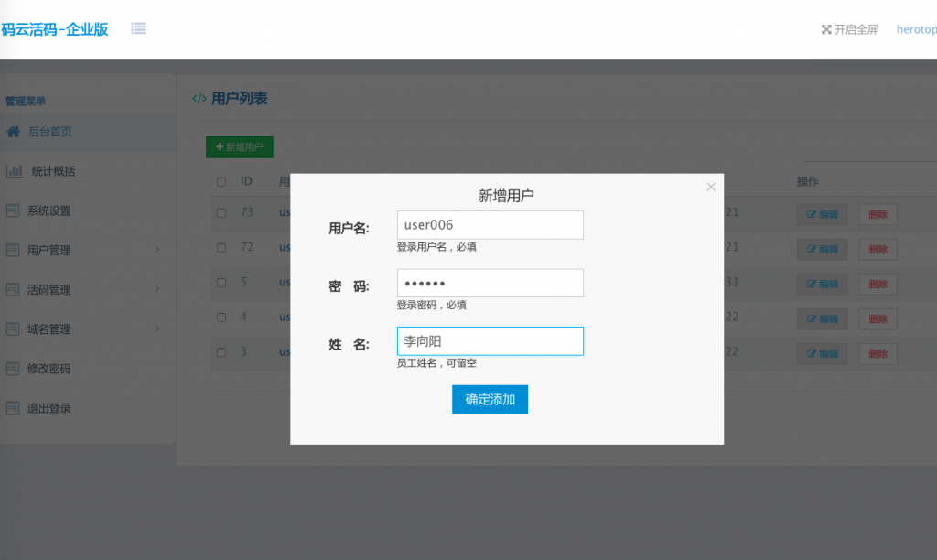Click the icon beside 域名管理
The image size is (937, 560).
point(13,328)
